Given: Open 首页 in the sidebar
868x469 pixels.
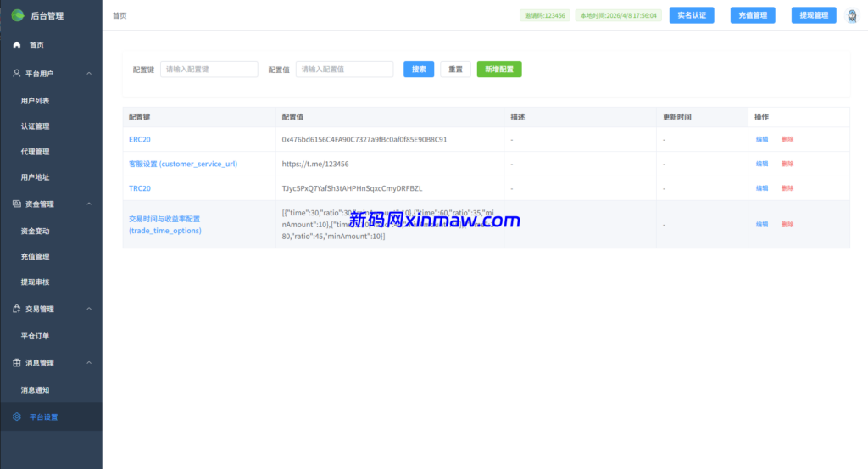Looking at the screenshot, I should 51,45.
